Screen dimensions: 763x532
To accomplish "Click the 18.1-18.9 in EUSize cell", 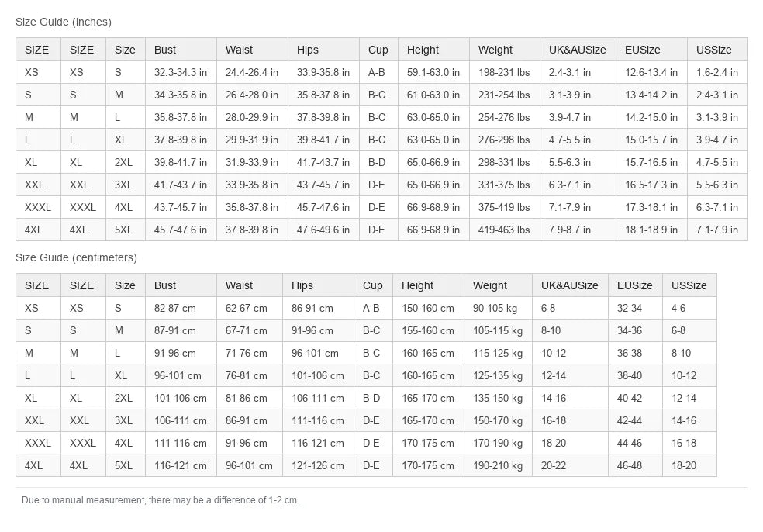I will pos(651,230).
